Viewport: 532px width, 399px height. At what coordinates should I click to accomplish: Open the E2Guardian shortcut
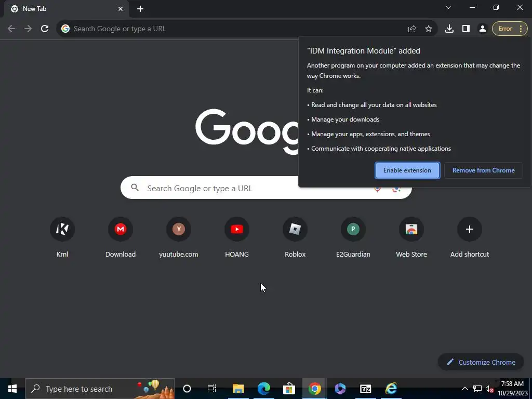(x=353, y=237)
